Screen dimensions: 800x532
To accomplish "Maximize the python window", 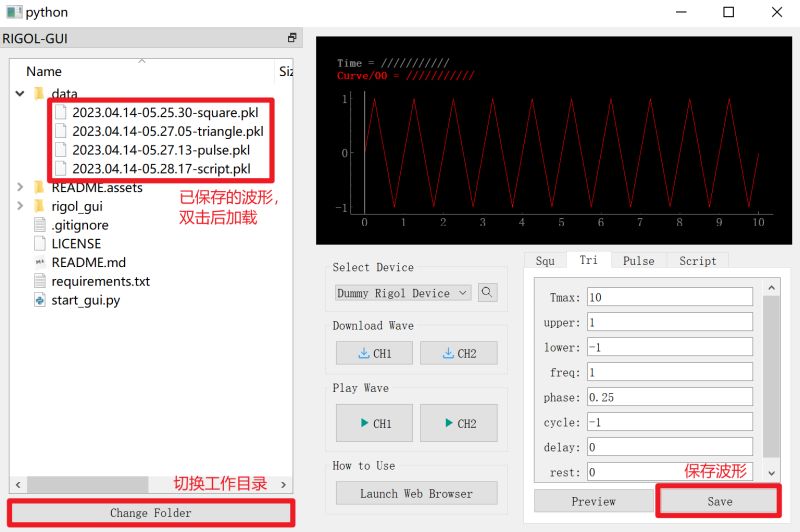I will (729, 12).
